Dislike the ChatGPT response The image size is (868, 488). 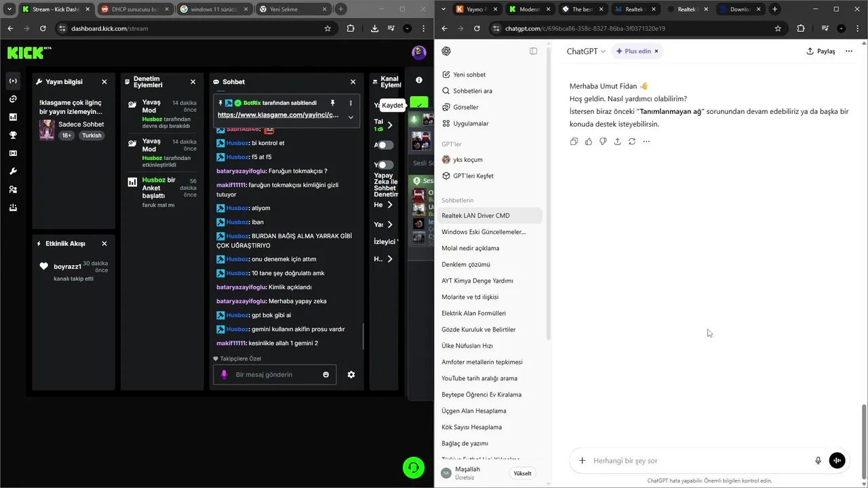603,142
